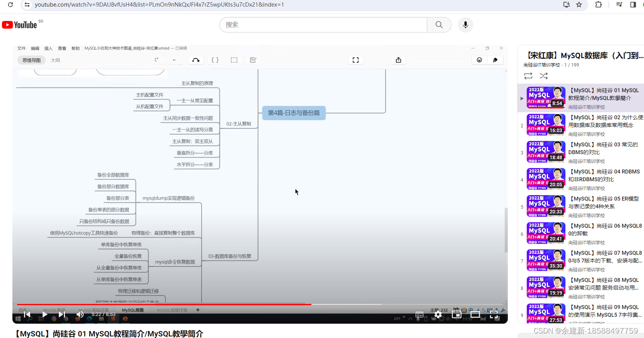The width and height of the screenshot is (644, 338).
Task: Select the 03-数据库备份与恢复 branch node
Action: (x=230, y=256)
